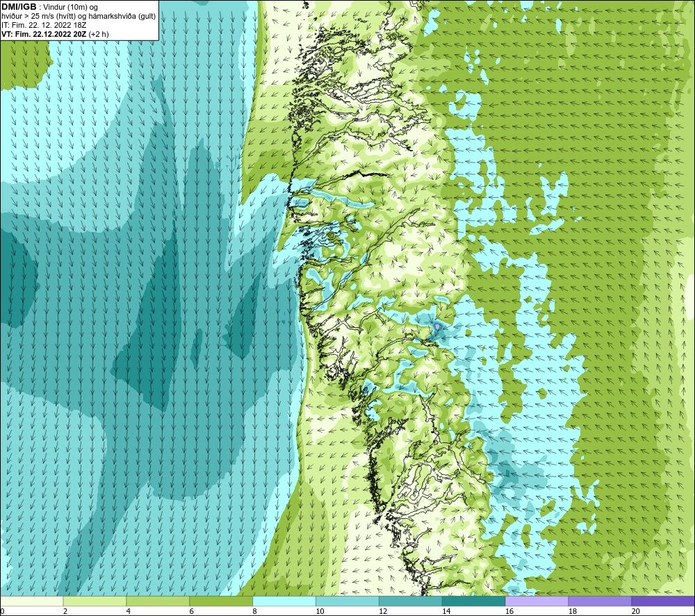Click the legend label '10'
Viewport: 695px width, 616px height.
pyautogui.click(x=320, y=611)
